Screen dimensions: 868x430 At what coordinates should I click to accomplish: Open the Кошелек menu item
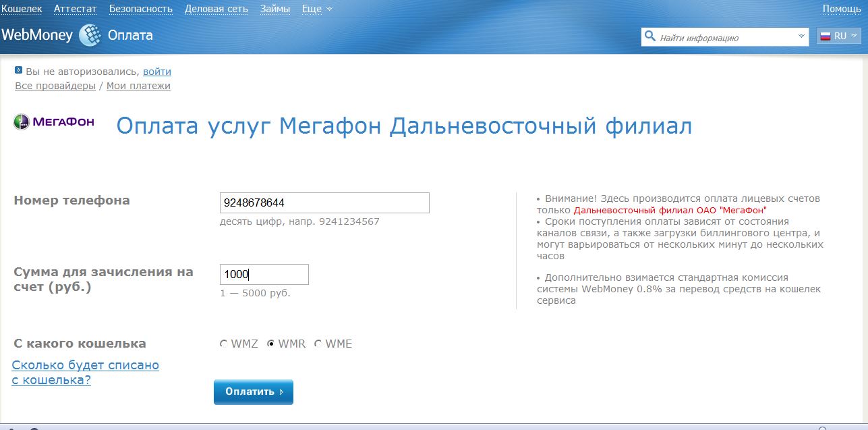pos(22,9)
